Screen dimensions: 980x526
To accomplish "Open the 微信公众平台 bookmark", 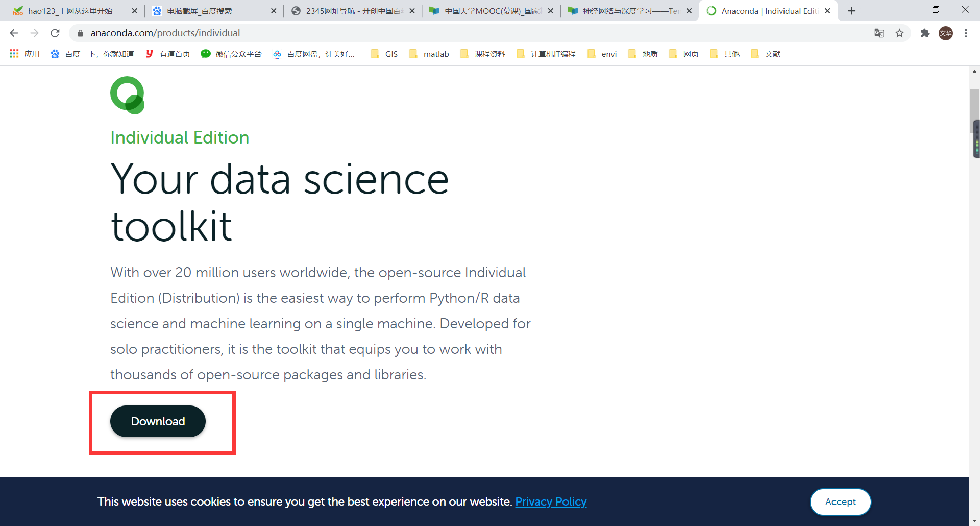I will tap(231, 54).
